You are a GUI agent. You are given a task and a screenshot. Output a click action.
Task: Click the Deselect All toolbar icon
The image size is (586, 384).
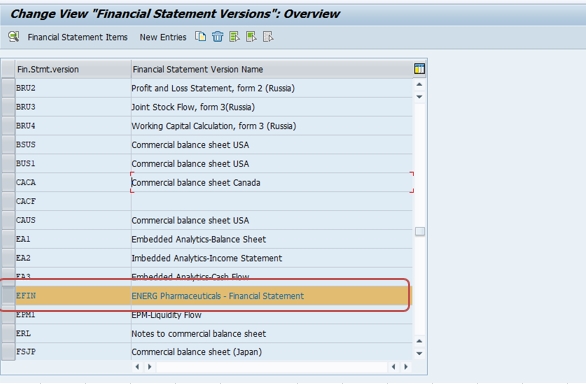click(268, 37)
